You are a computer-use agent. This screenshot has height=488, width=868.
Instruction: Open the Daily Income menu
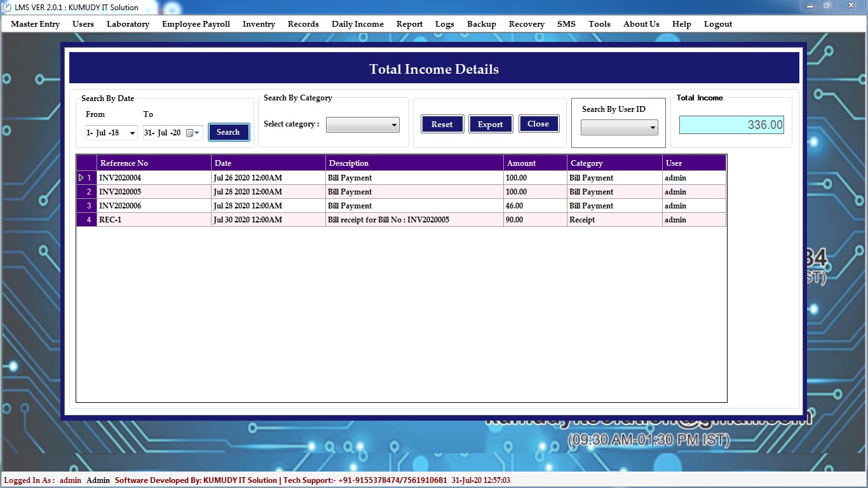click(357, 24)
